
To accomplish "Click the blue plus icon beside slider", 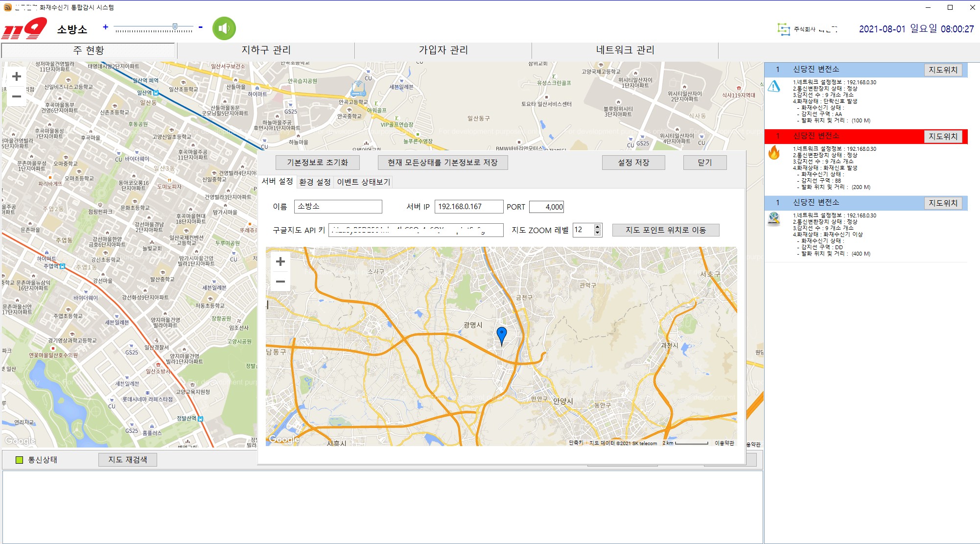I will (x=105, y=27).
